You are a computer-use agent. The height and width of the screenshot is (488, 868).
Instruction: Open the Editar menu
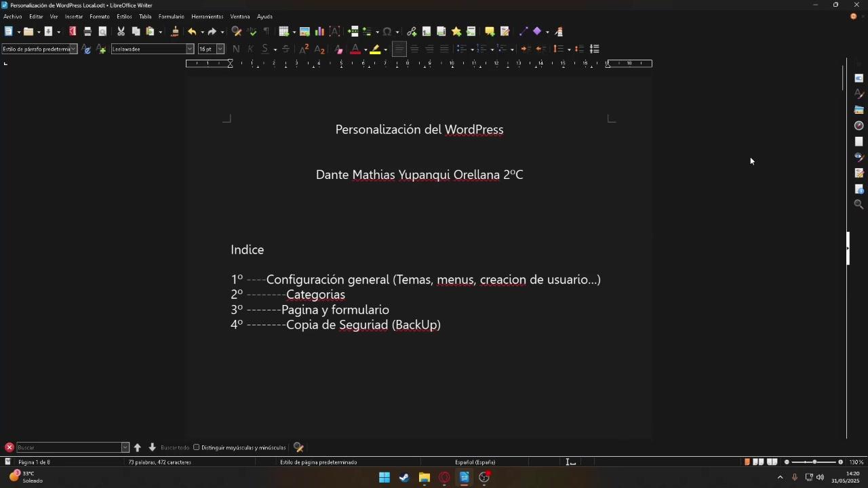click(36, 16)
